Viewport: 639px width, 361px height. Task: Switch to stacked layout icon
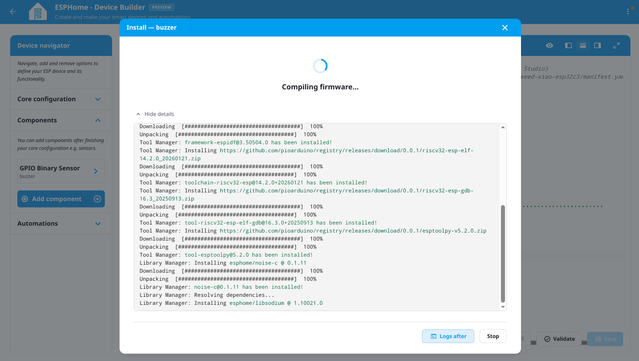coord(583,45)
